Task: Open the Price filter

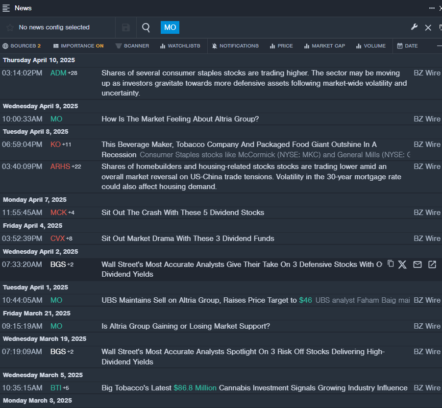Action: tap(281, 46)
